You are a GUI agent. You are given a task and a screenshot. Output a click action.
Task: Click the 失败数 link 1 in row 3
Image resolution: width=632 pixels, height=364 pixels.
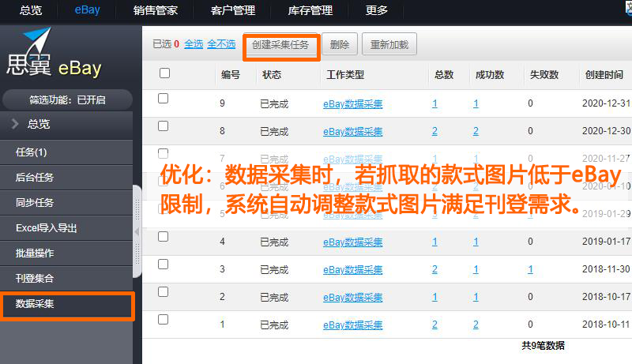(530, 269)
